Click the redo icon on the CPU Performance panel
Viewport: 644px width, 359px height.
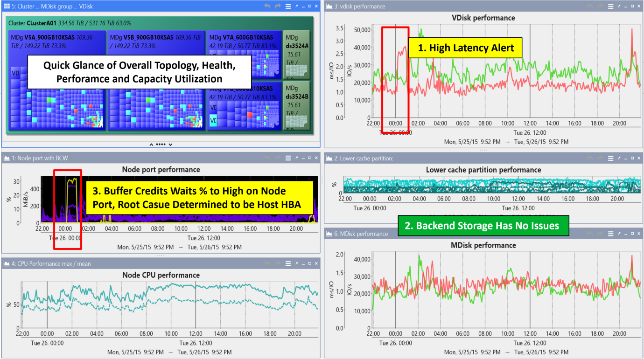pyautogui.click(x=278, y=263)
